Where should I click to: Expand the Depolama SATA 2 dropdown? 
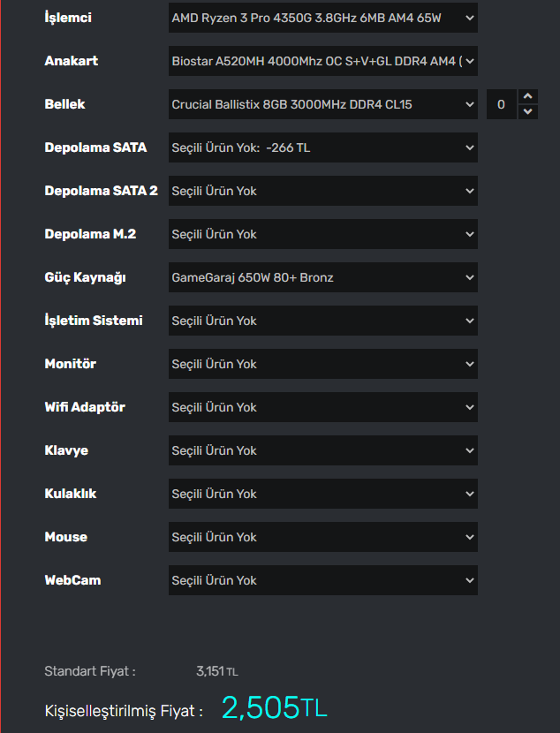click(x=322, y=191)
